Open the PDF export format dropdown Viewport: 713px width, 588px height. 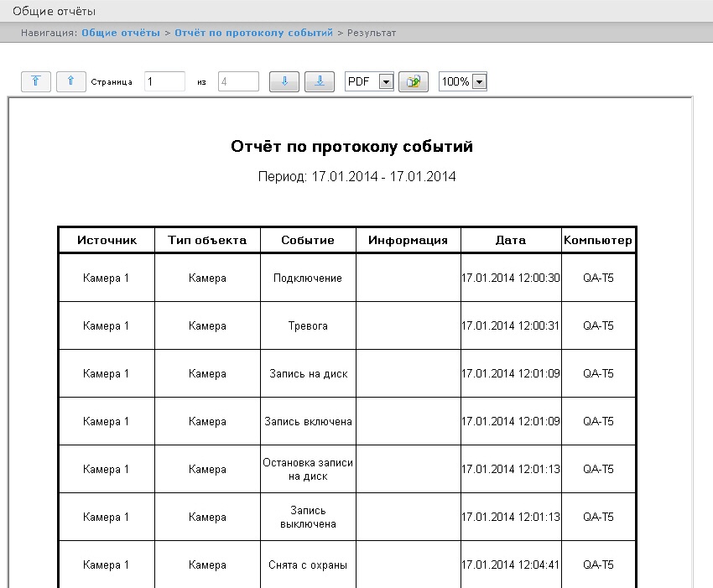point(386,82)
